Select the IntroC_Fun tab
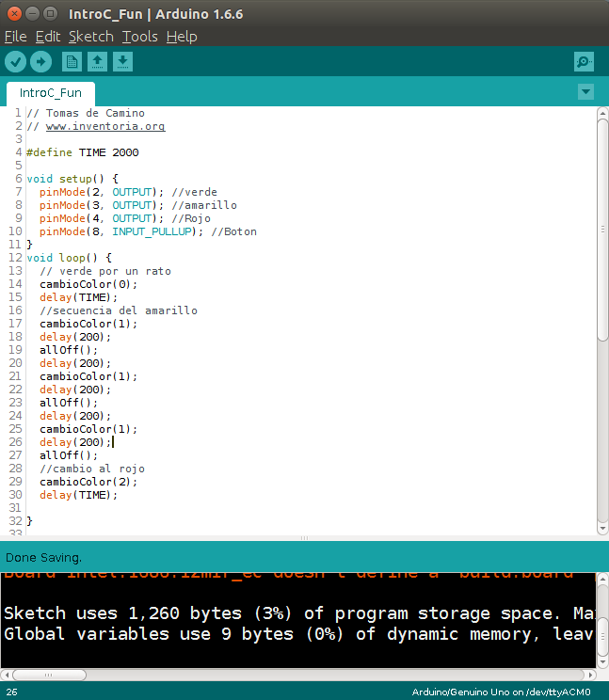This screenshot has width=609, height=700. 51,93
